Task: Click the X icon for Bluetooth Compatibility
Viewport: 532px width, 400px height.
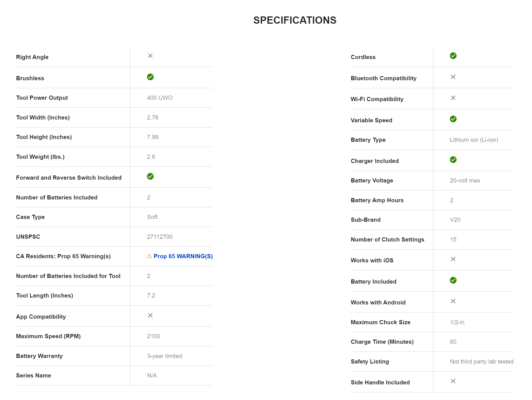Action: point(453,77)
